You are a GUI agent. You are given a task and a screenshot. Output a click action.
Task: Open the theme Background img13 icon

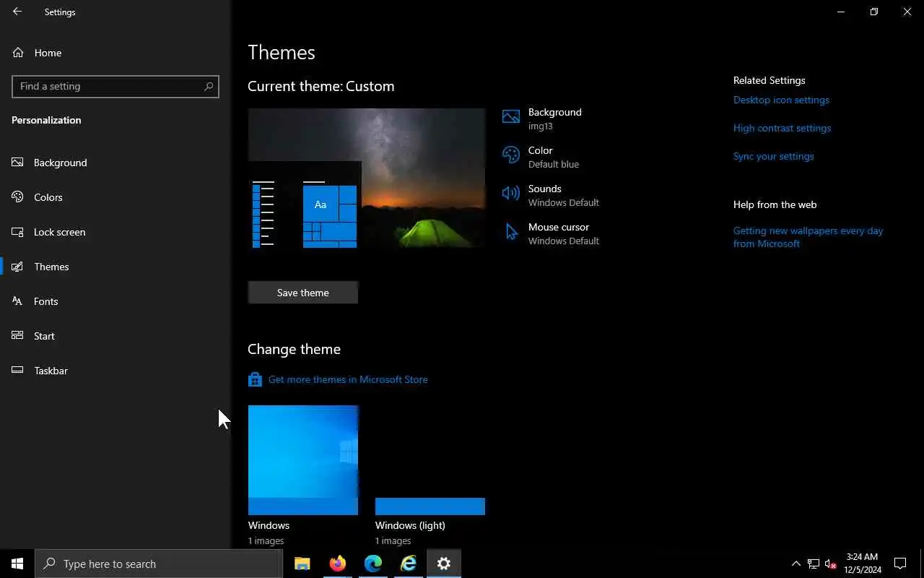[511, 117]
